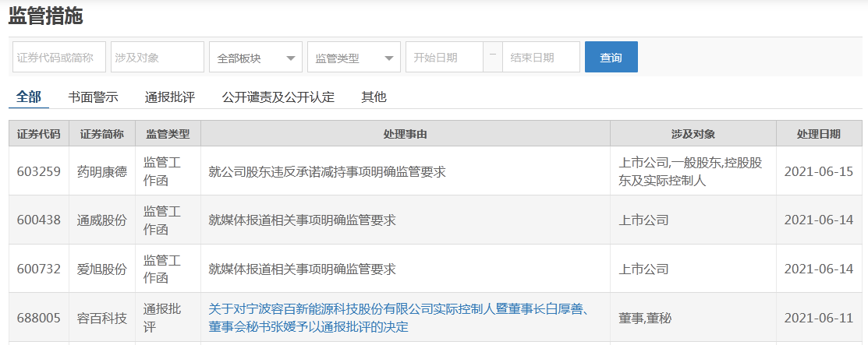Click the 证券代码或简称 search field
868x345 pixels.
click(59, 57)
